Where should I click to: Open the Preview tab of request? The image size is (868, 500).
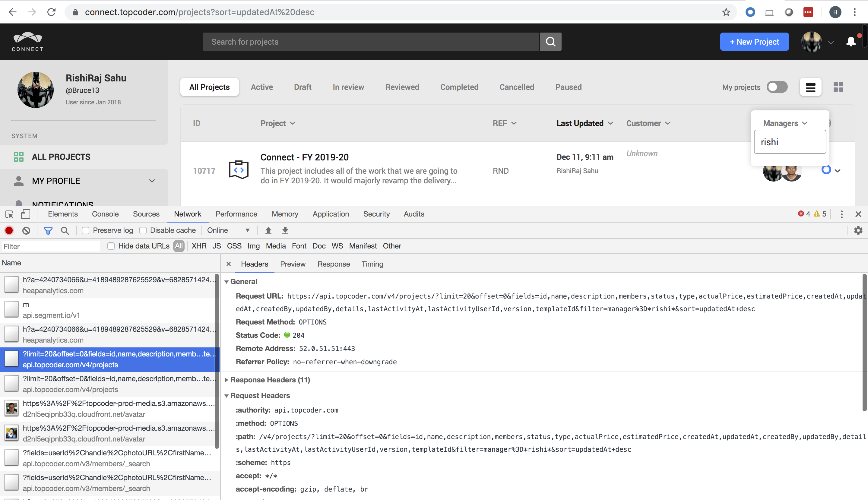pos(293,264)
